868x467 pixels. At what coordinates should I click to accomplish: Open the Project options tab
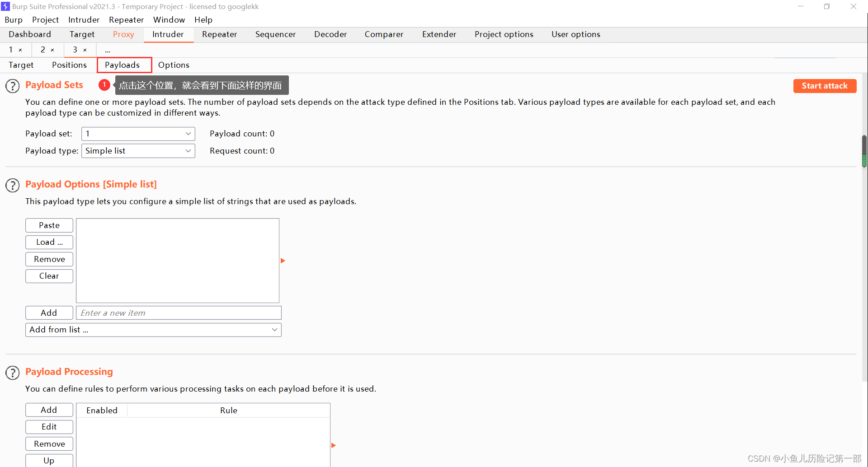pos(504,34)
